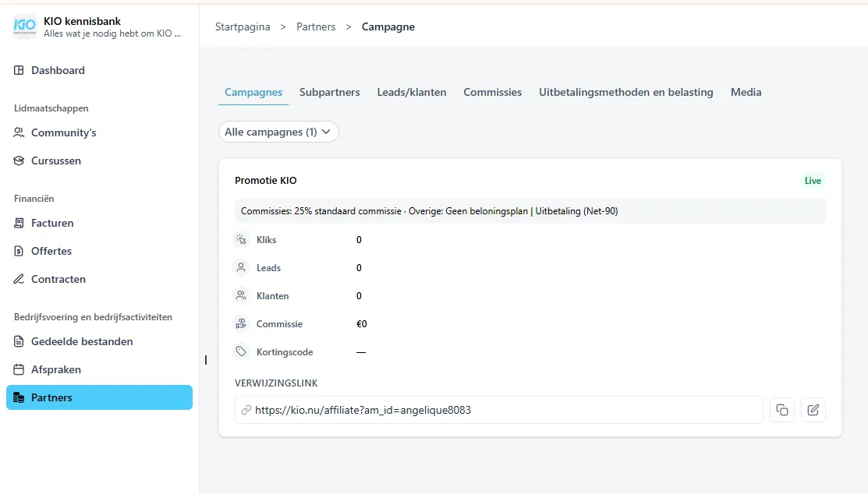Click the Contracten pen icon

pyautogui.click(x=19, y=280)
